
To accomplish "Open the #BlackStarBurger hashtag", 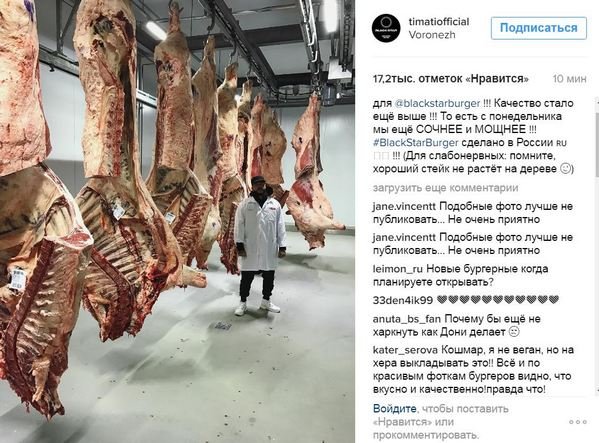I will pos(416,143).
